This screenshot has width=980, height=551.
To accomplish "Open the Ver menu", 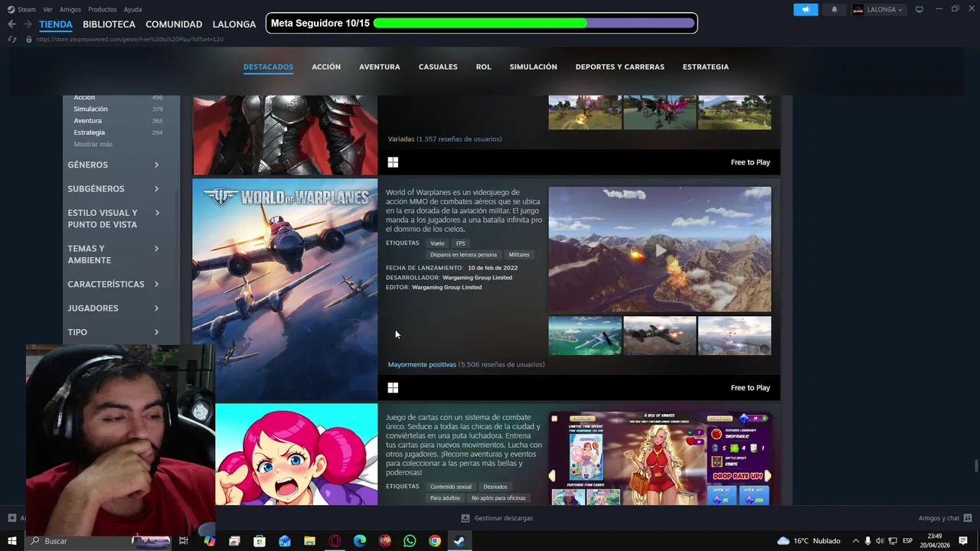I will (x=47, y=9).
